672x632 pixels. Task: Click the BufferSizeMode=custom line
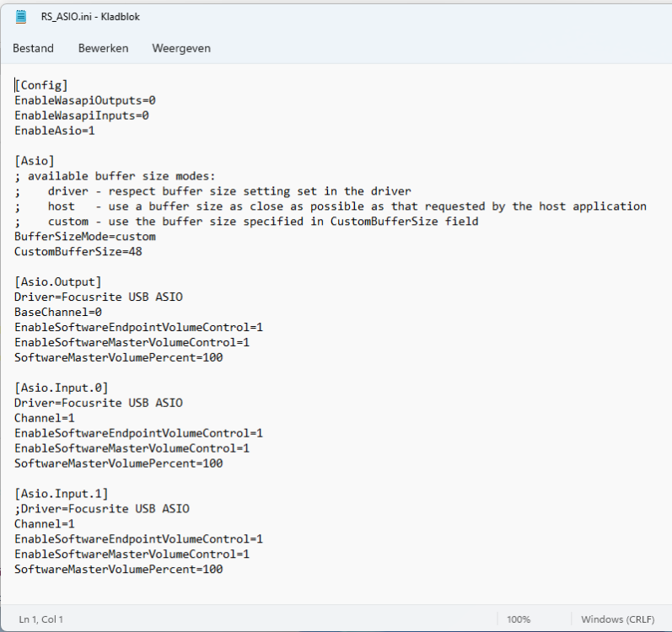(84, 237)
